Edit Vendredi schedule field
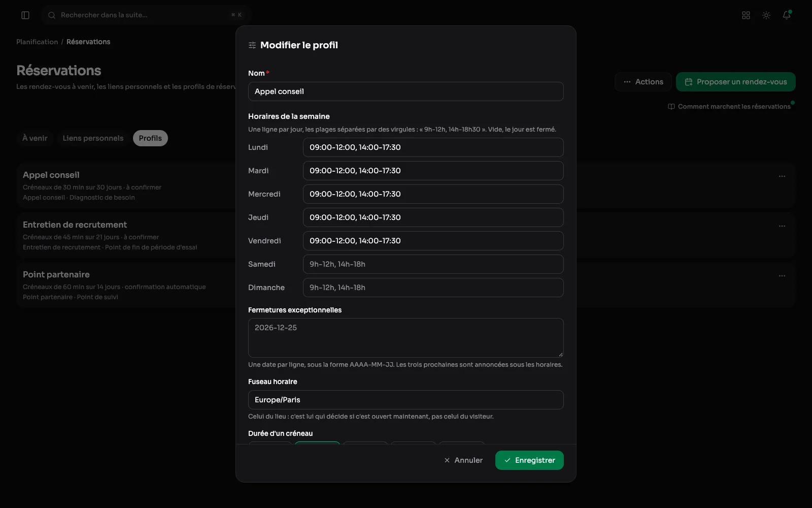 pyautogui.click(x=433, y=241)
